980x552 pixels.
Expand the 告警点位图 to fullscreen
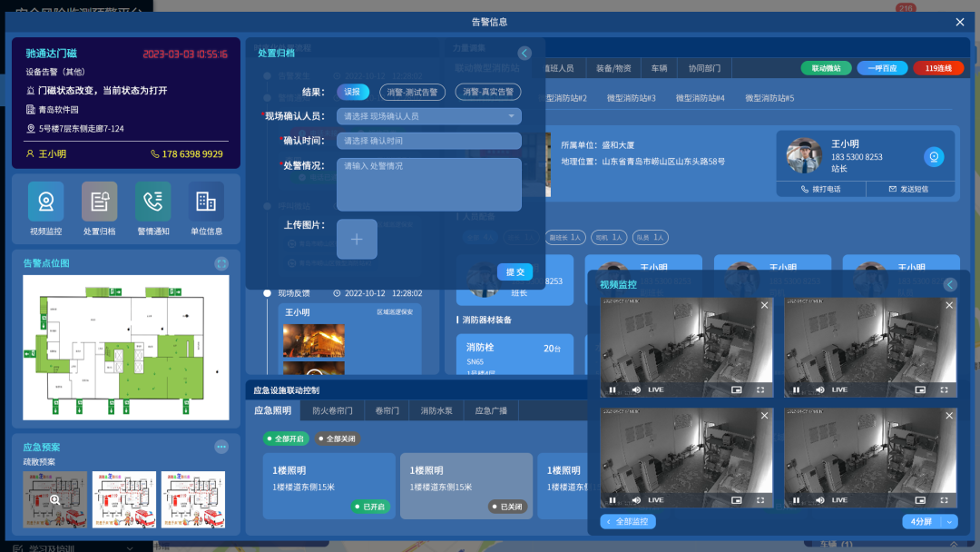pos(221,263)
